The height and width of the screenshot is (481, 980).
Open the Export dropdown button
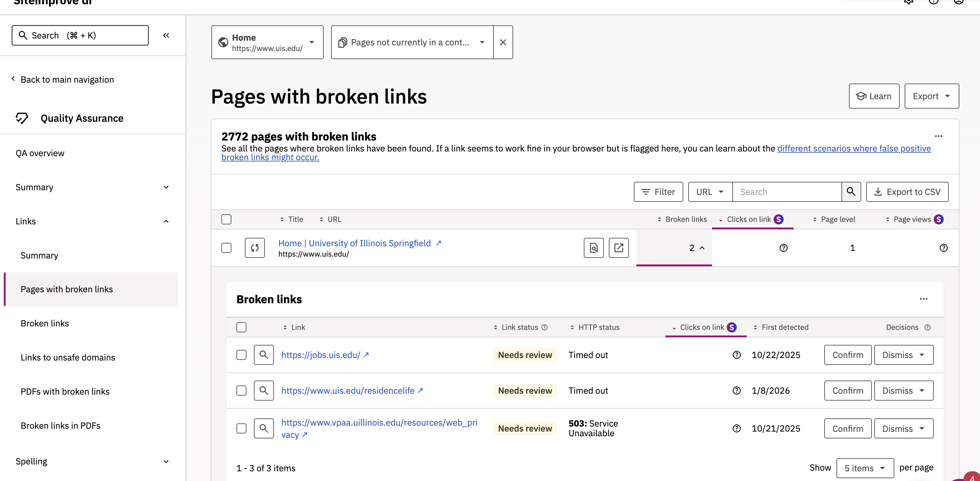pyautogui.click(x=932, y=96)
